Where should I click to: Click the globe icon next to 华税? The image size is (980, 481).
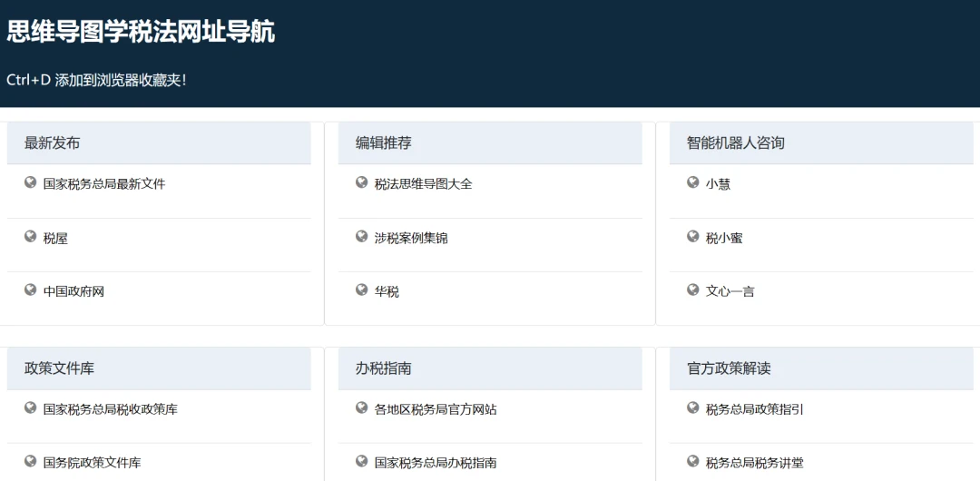coord(361,290)
